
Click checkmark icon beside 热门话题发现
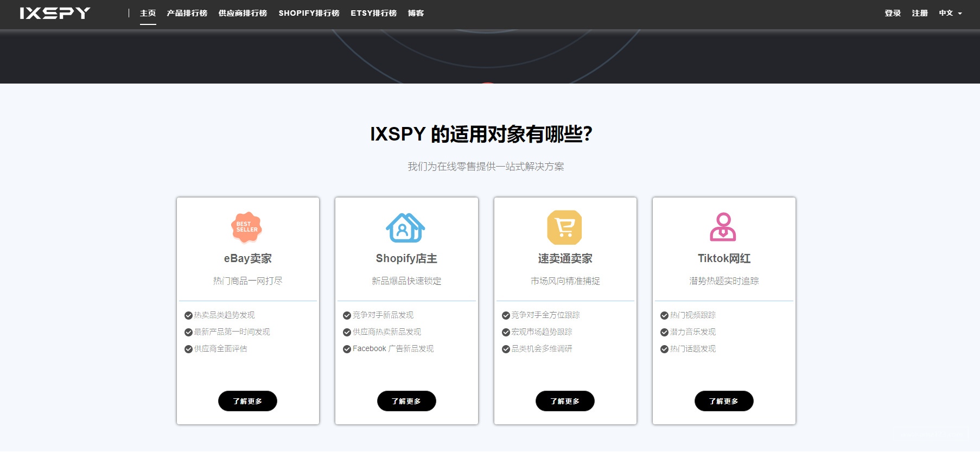(x=664, y=349)
